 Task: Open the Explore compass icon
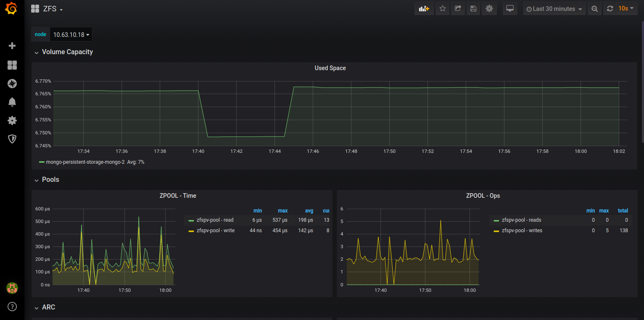[x=12, y=84]
